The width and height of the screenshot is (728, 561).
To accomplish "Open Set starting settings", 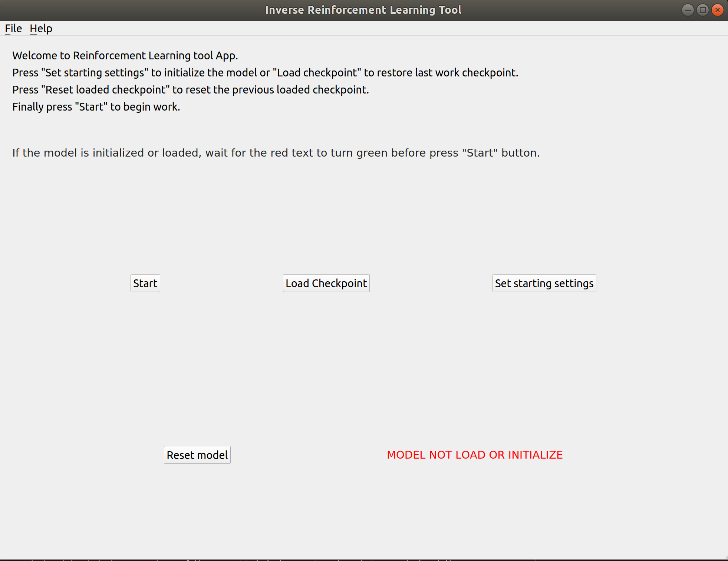I will point(544,283).
